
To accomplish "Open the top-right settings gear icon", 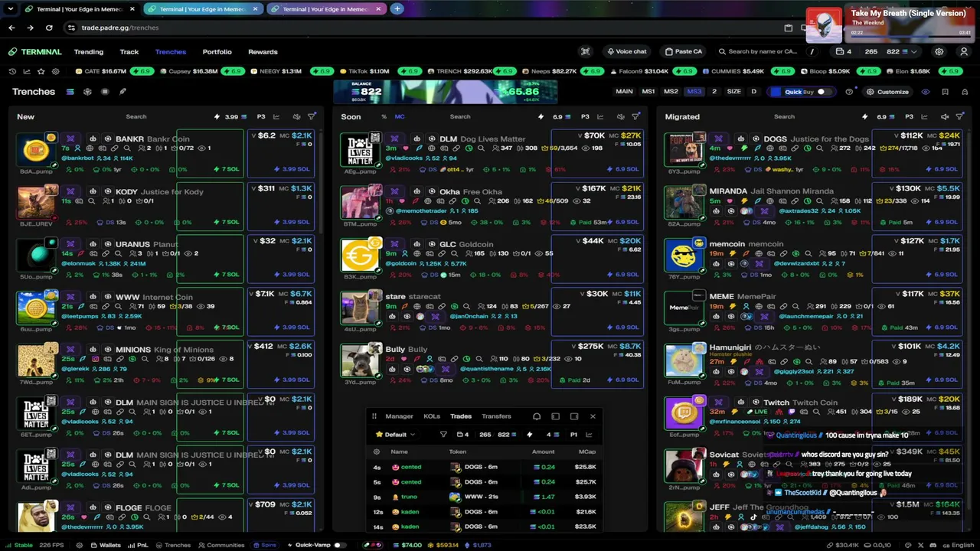I will (939, 51).
